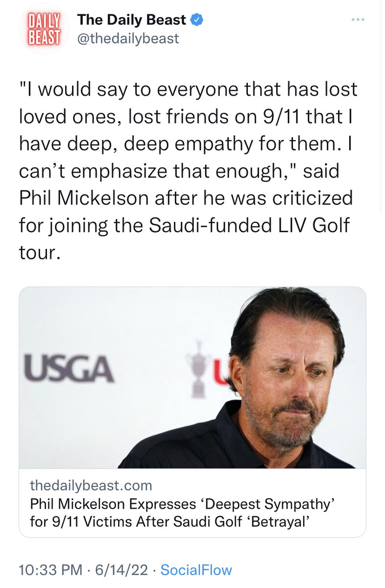
Task: Click the @thedailybeast handle
Action: [128, 38]
